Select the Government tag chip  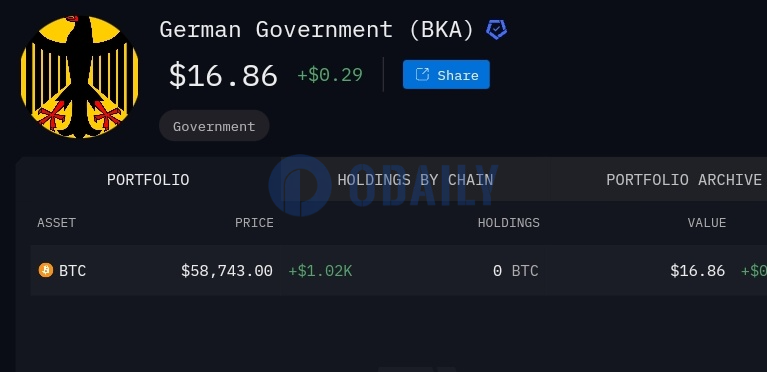214,126
